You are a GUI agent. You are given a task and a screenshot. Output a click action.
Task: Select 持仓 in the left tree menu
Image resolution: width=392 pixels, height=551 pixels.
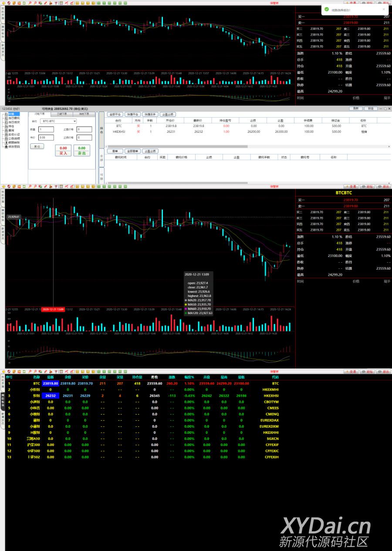coord(12,126)
